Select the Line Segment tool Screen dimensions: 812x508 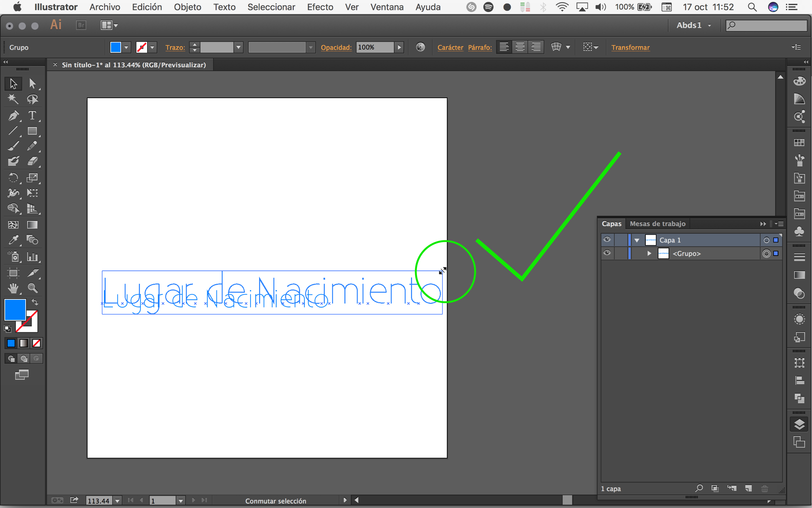click(x=13, y=131)
